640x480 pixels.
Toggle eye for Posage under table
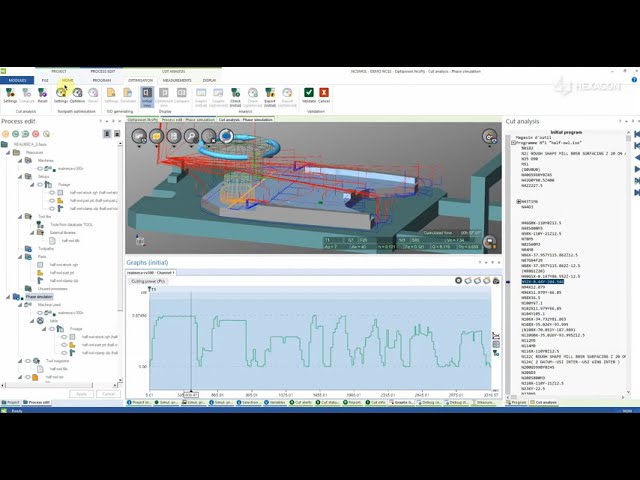(x=52, y=329)
